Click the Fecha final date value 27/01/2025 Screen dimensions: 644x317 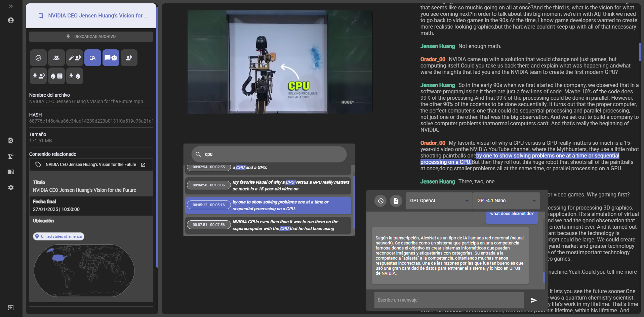(x=56, y=209)
